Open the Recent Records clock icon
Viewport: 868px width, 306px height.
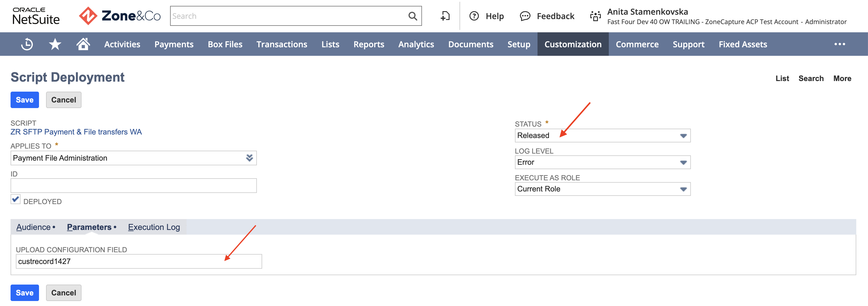(27, 44)
